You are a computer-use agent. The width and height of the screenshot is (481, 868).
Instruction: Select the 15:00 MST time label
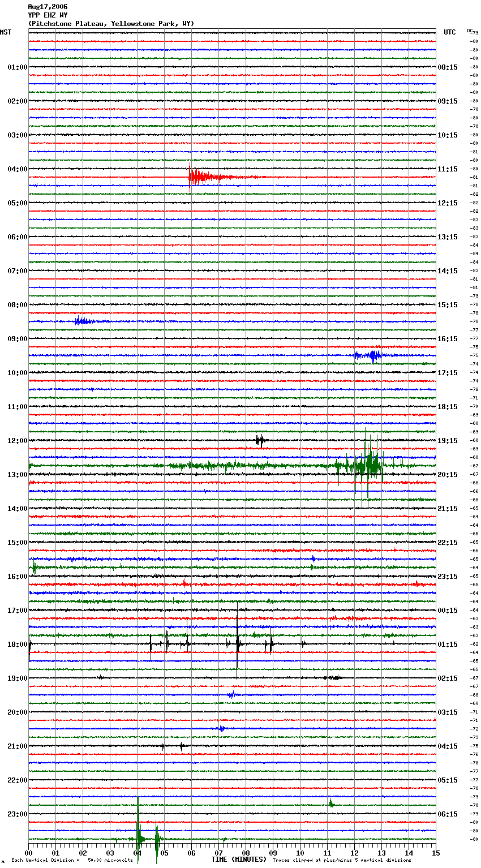(x=18, y=543)
